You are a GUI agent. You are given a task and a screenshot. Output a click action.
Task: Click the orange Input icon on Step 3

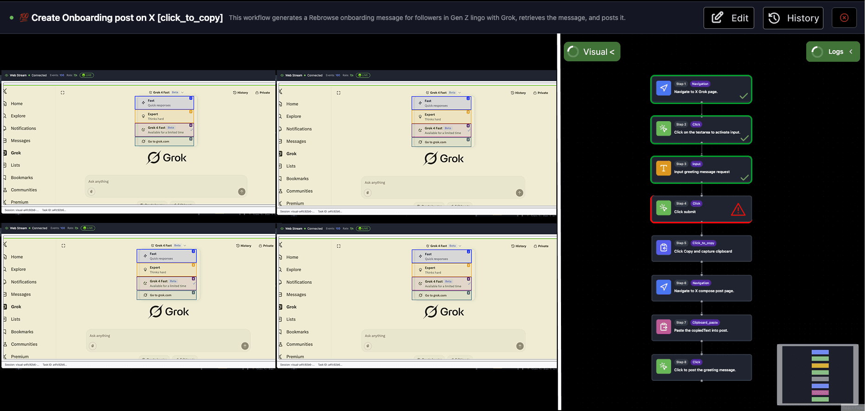point(664,168)
